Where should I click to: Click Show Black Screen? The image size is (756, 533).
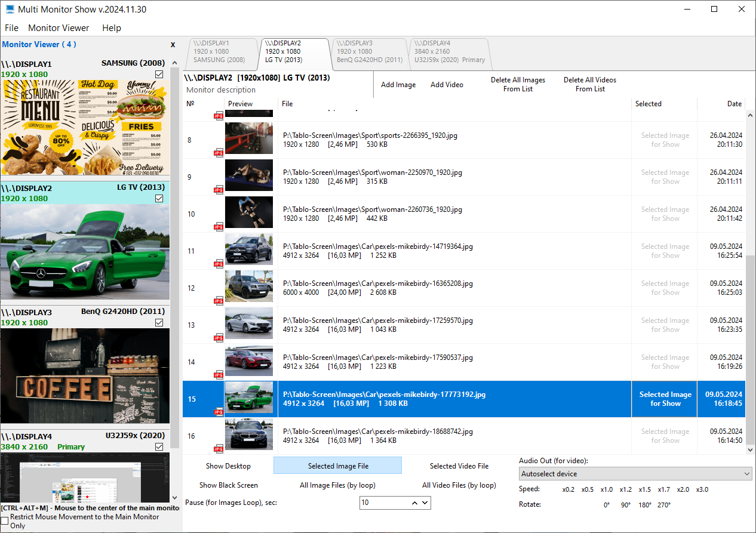(229, 485)
